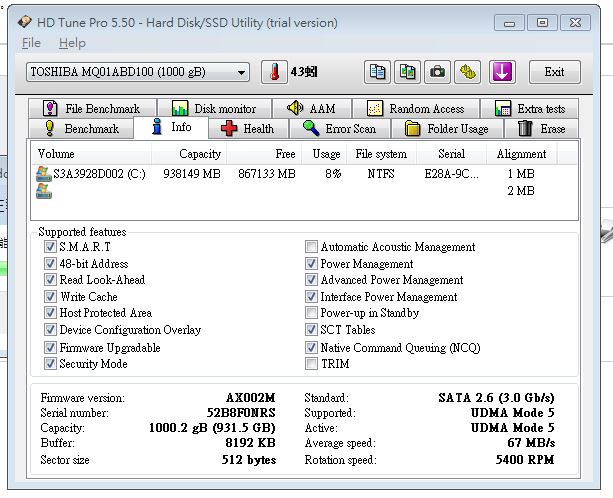
Task: Click the 938149 MB capacity cell
Action: tap(192, 174)
